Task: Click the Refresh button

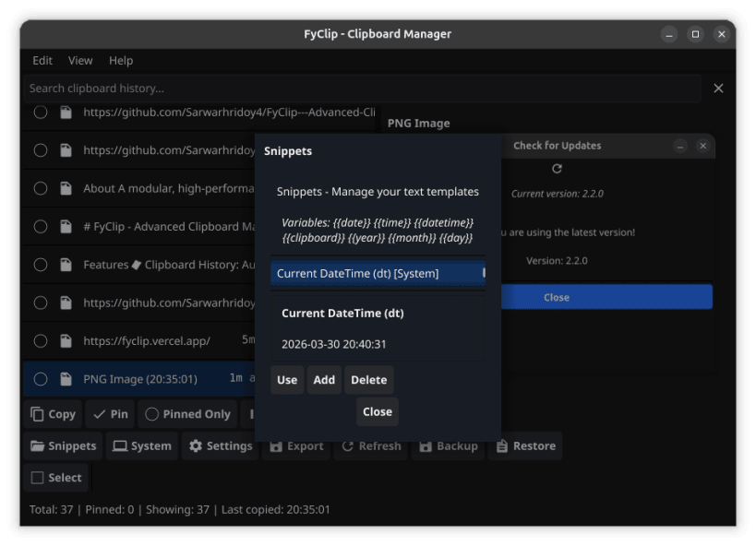Action: (x=371, y=446)
